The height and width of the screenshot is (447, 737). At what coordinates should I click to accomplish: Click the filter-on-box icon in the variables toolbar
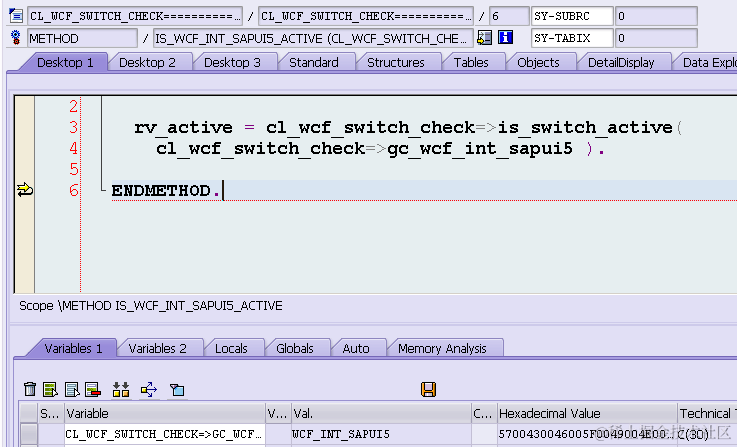[177, 390]
